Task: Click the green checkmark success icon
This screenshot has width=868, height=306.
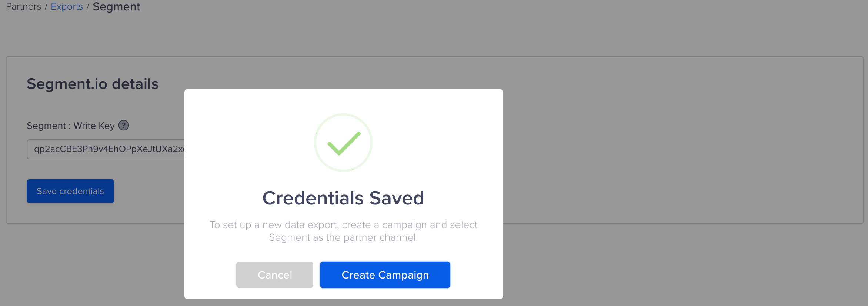Action: pos(344,143)
